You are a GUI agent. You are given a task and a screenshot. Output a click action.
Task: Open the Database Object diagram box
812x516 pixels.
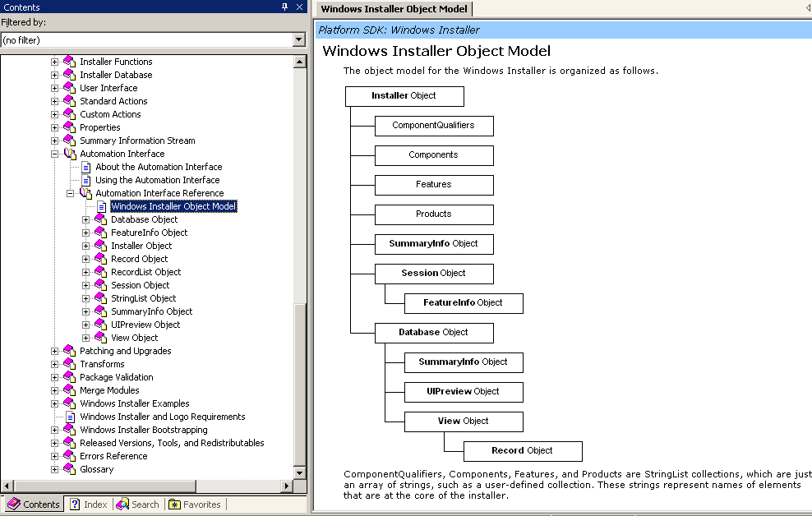click(x=434, y=333)
